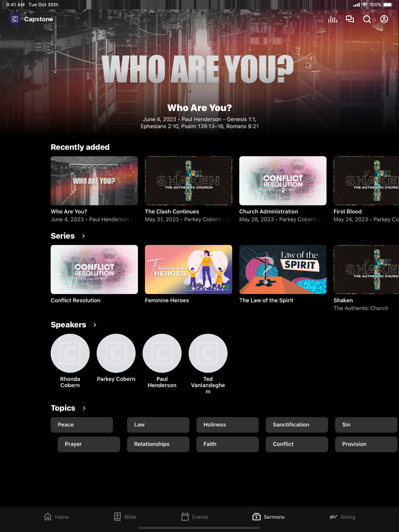
Task: Select the Relationships topic
Action: [158, 444]
